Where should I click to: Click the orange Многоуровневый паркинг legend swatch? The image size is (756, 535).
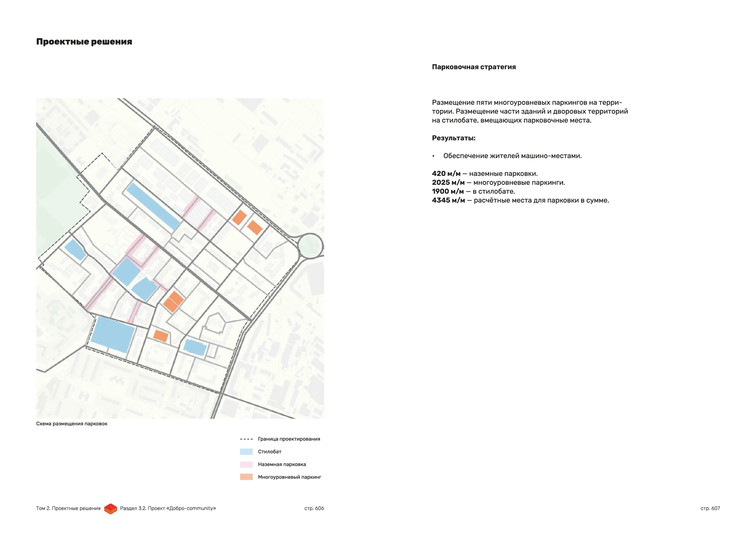[246, 477]
